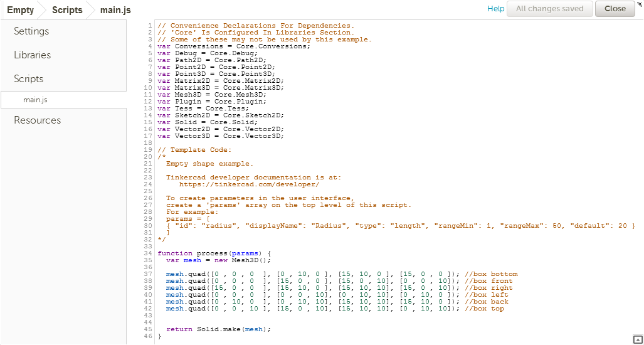Click the 'var Solid = Core.Solid;' line
The image size is (644, 345).
coord(208,122)
